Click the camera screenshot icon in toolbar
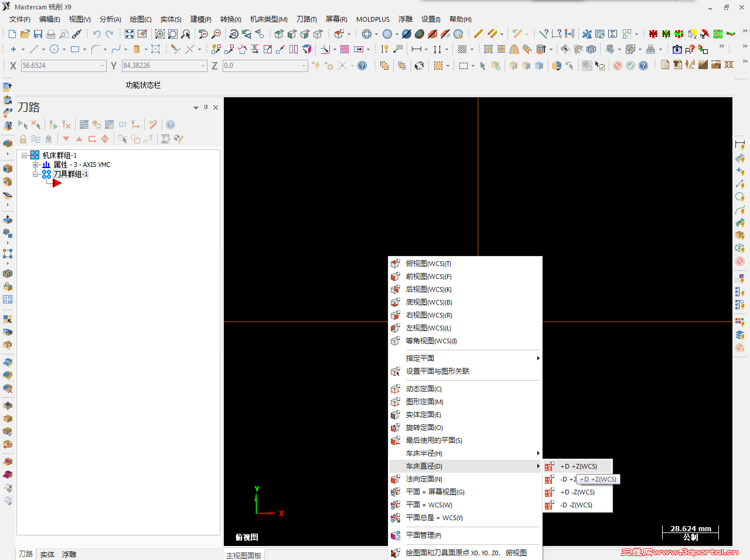750x560 pixels. pos(716,64)
